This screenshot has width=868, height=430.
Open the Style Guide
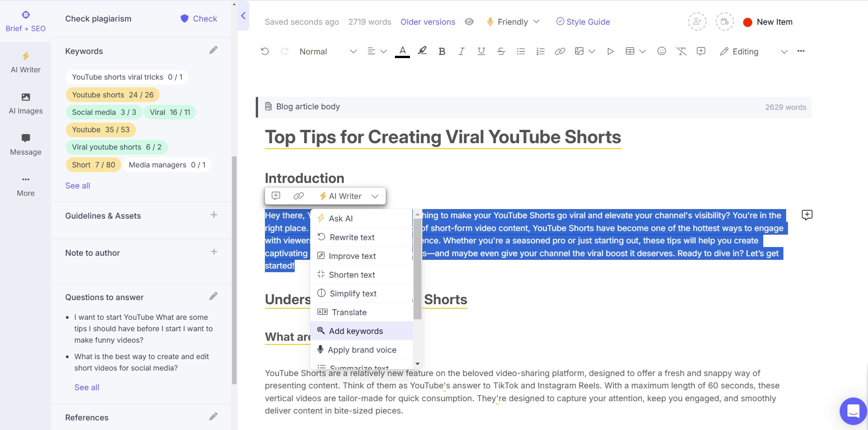[583, 21]
